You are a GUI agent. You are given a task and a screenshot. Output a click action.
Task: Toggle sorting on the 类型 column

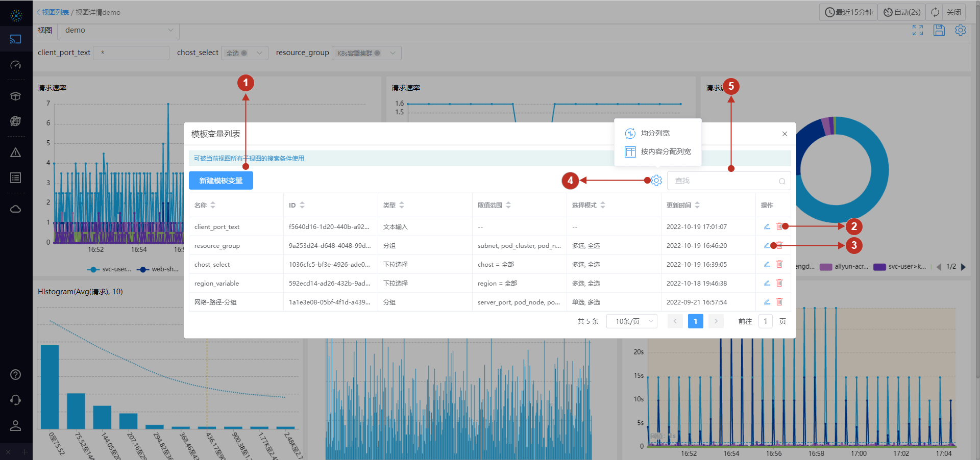point(402,205)
